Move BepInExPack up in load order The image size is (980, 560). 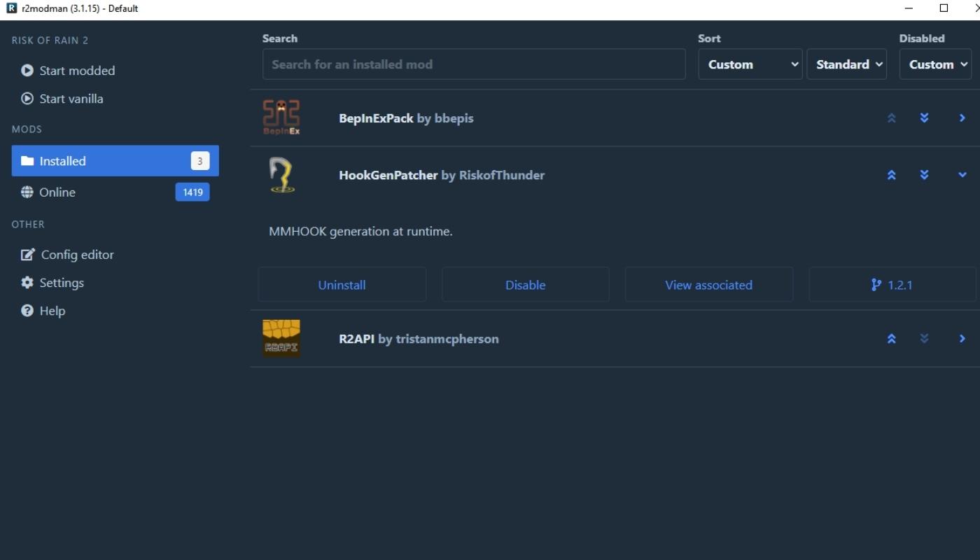click(x=891, y=118)
